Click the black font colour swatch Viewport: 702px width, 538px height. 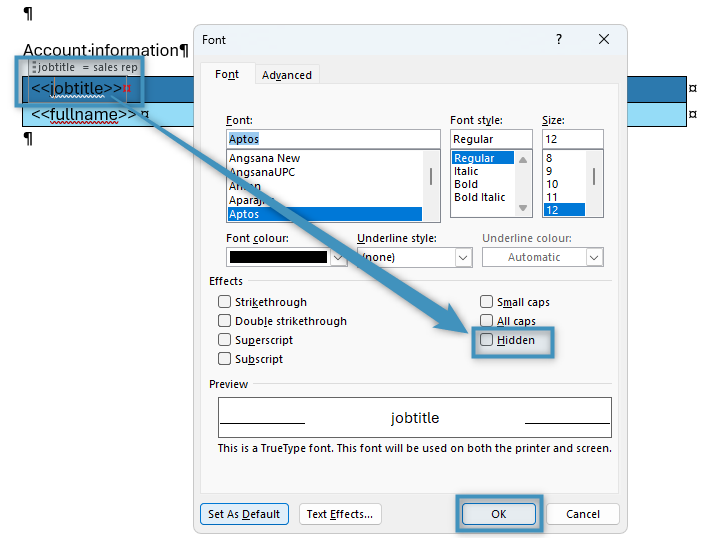278,257
